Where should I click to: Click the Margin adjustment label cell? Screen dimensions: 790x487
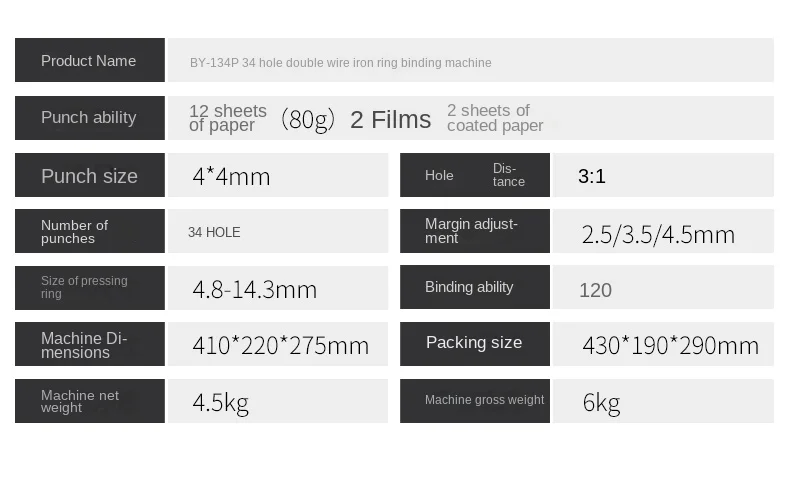(475, 231)
